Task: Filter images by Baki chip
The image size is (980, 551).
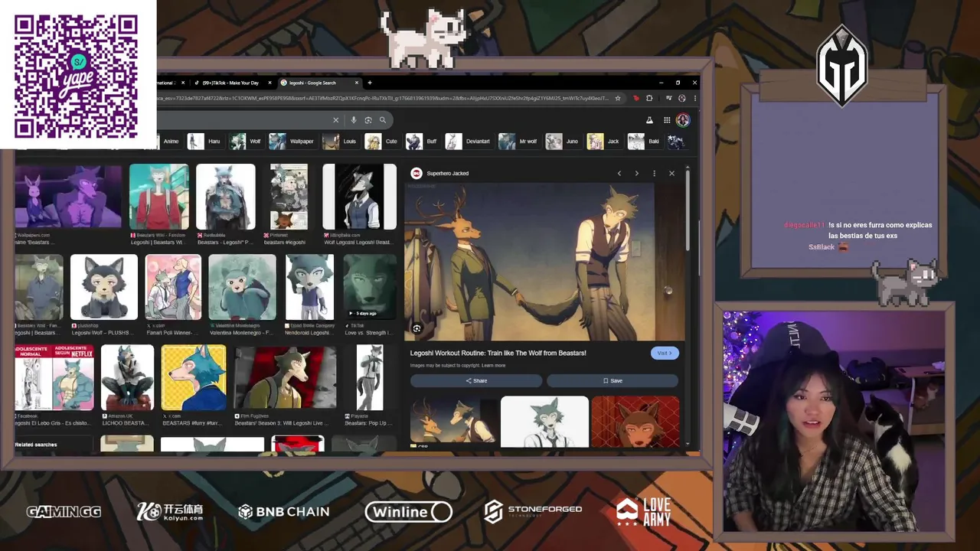Action: (x=645, y=142)
